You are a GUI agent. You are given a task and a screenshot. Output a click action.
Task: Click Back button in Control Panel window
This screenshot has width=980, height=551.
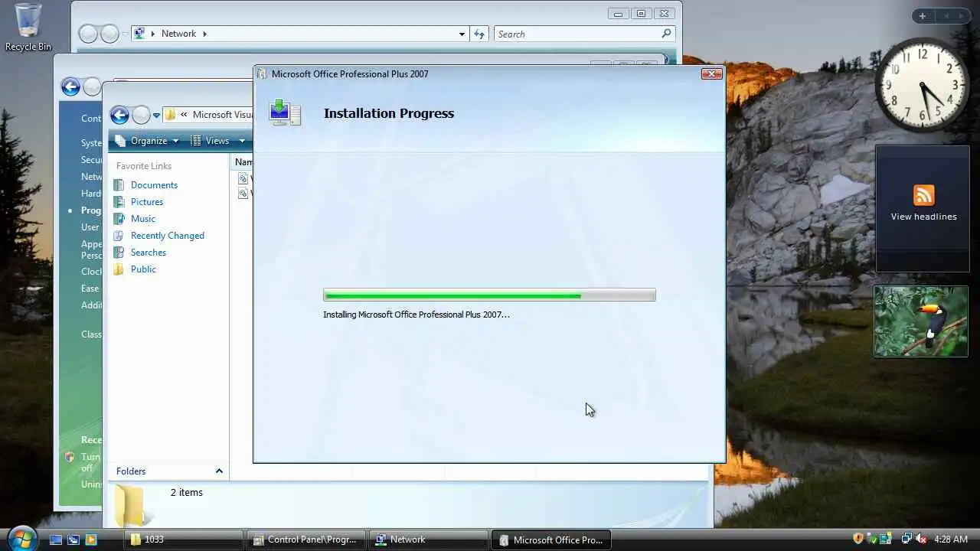(70, 87)
